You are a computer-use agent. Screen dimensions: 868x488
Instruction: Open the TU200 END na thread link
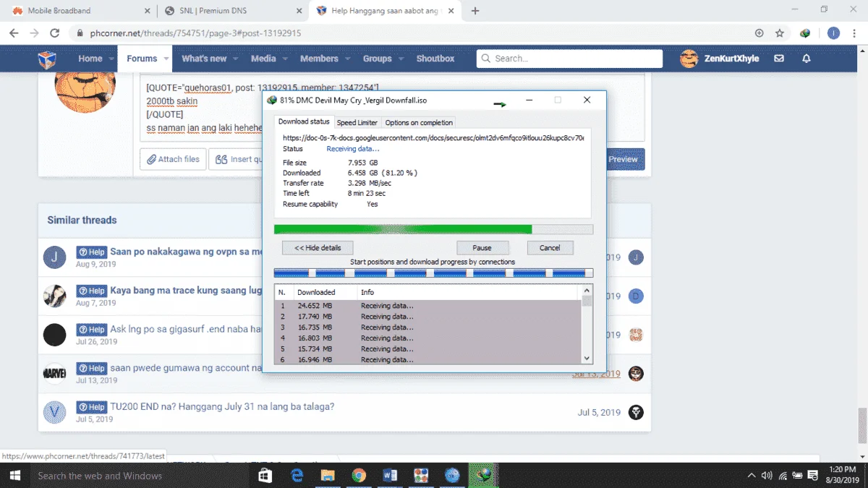(222, 406)
